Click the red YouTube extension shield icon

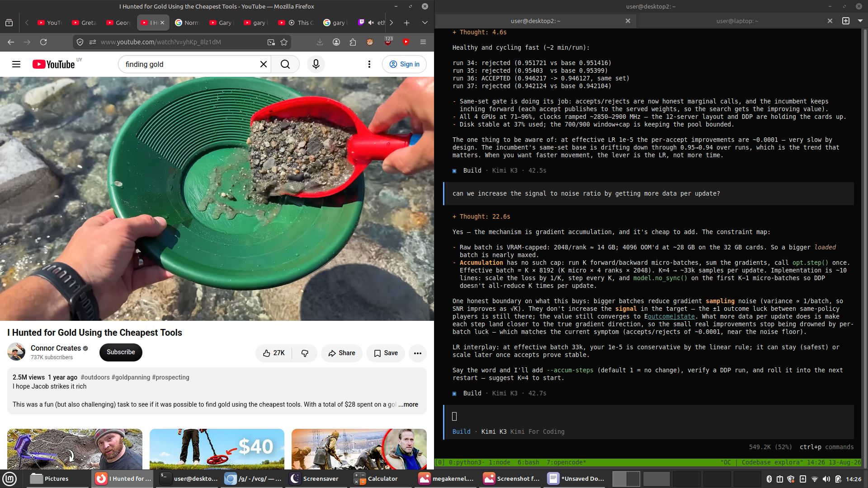tap(406, 42)
